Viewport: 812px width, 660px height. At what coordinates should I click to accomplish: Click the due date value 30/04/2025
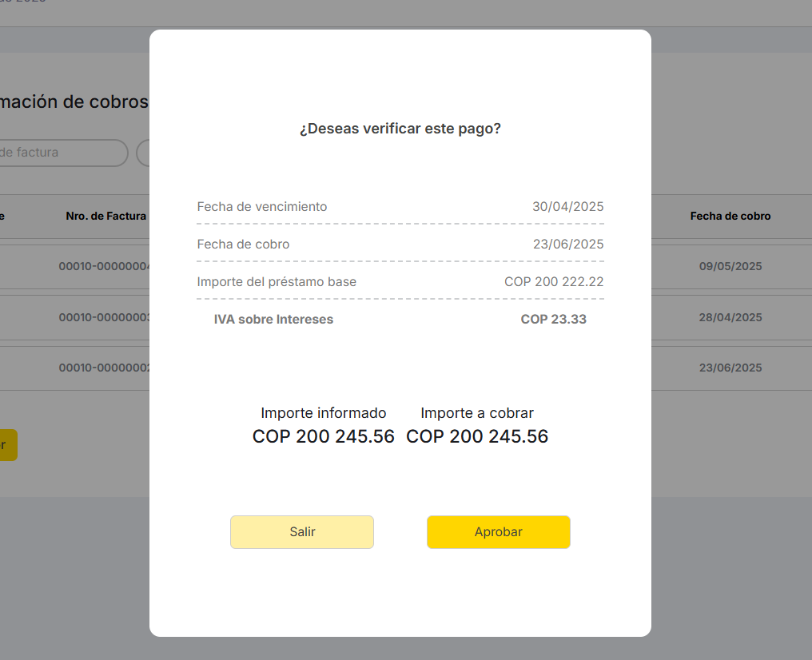pos(567,207)
